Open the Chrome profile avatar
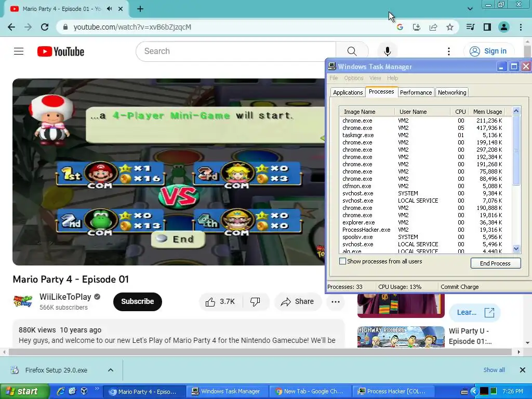Viewport: 532px width, 399px height. (x=504, y=27)
